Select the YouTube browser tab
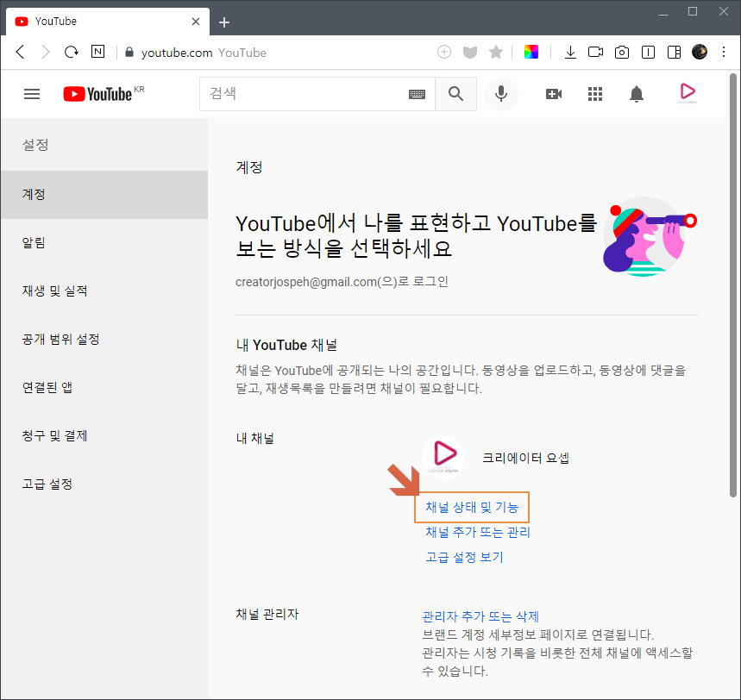 (x=108, y=22)
